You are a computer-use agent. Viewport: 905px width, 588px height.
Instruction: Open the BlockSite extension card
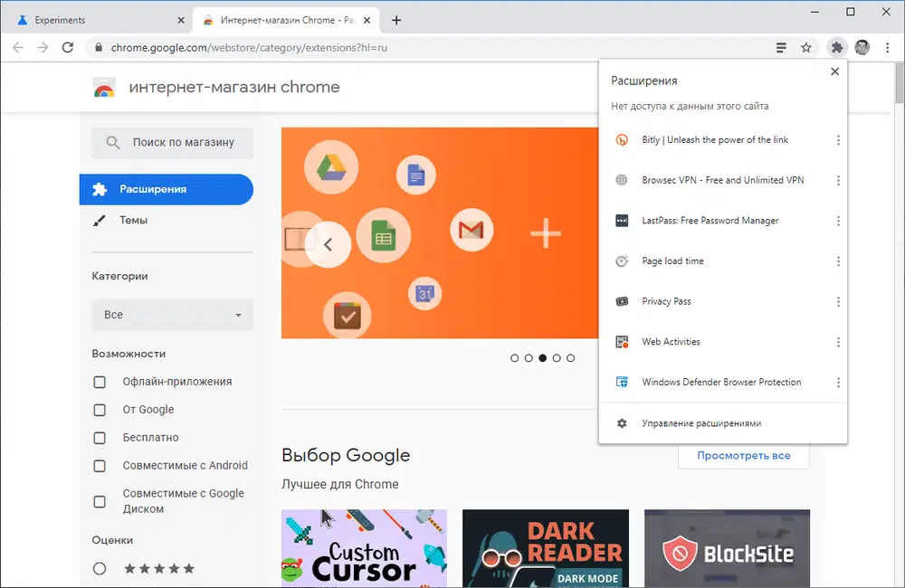tap(728, 548)
